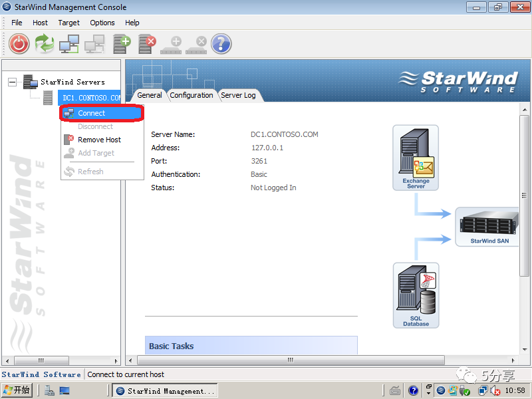Click the Add Host server toolbar icon

click(122, 44)
